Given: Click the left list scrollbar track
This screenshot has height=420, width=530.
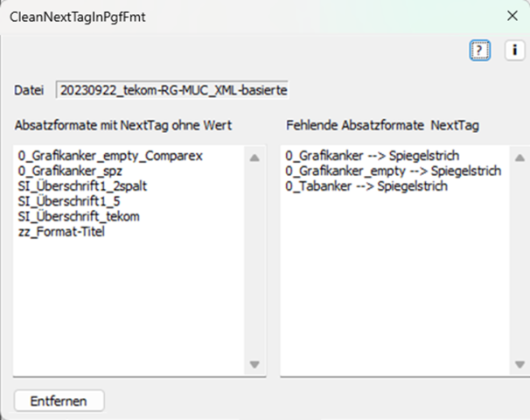Looking at the screenshot, I should tap(255, 261).
